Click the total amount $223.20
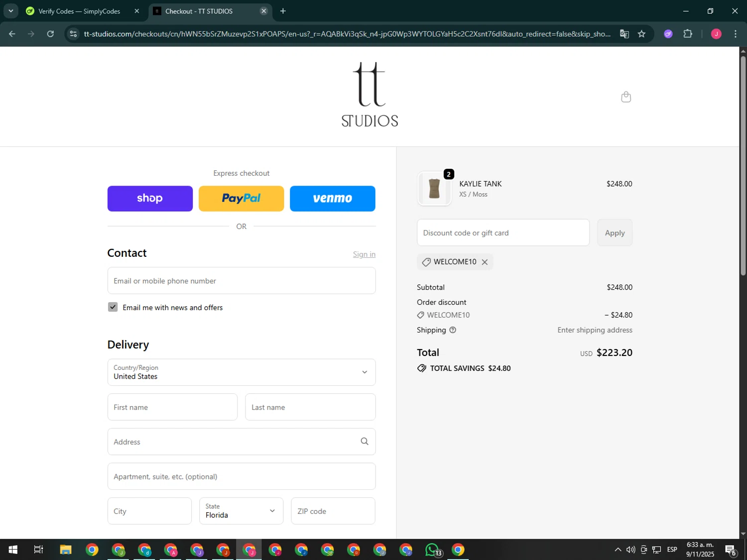The height and width of the screenshot is (560, 747). [x=615, y=352]
